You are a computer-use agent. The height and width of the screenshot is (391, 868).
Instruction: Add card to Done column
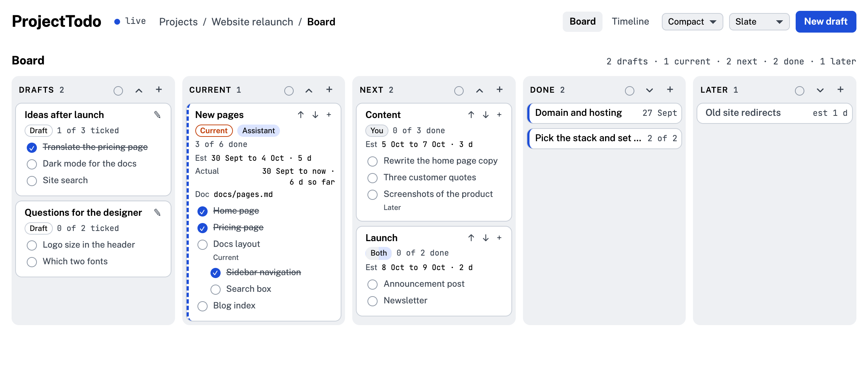click(x=670, y=89)
